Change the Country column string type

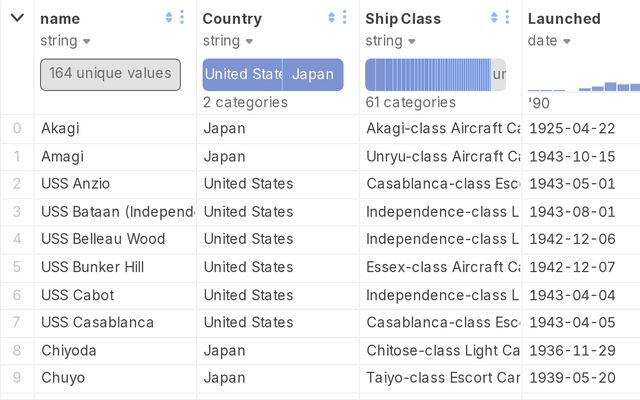(x=228, y=41)
